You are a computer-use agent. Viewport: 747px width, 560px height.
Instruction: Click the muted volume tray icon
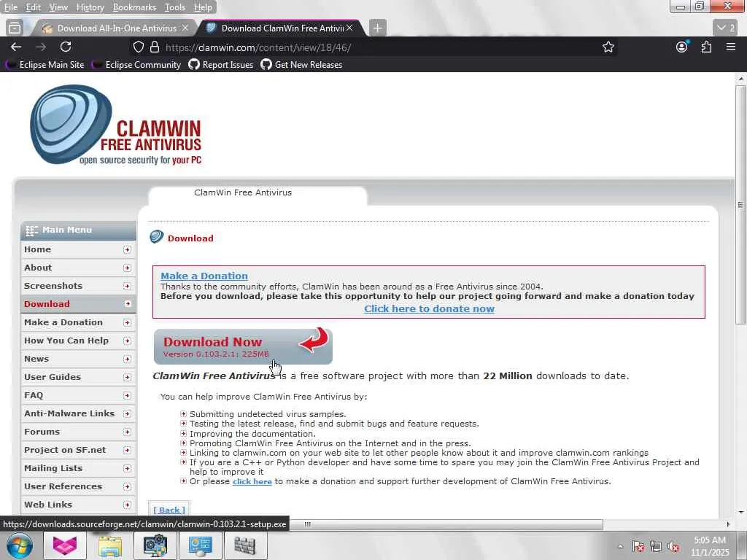(673, 547)
